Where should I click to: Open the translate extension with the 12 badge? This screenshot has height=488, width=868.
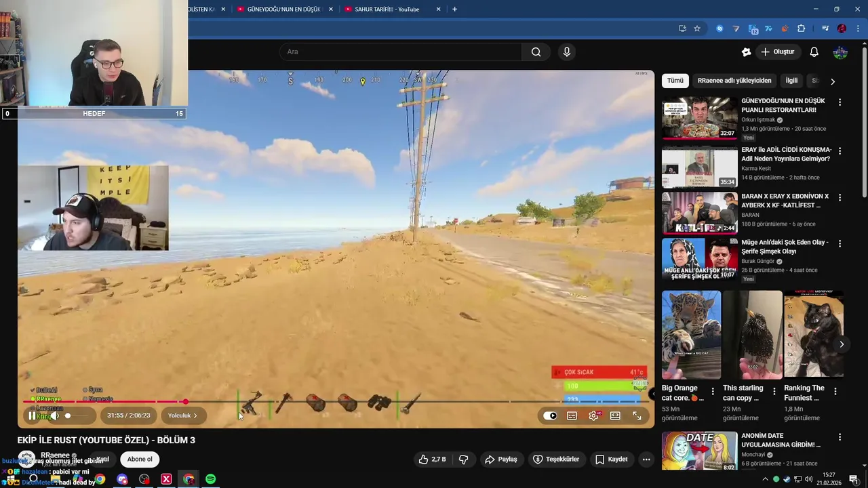[x=753, y=28]
